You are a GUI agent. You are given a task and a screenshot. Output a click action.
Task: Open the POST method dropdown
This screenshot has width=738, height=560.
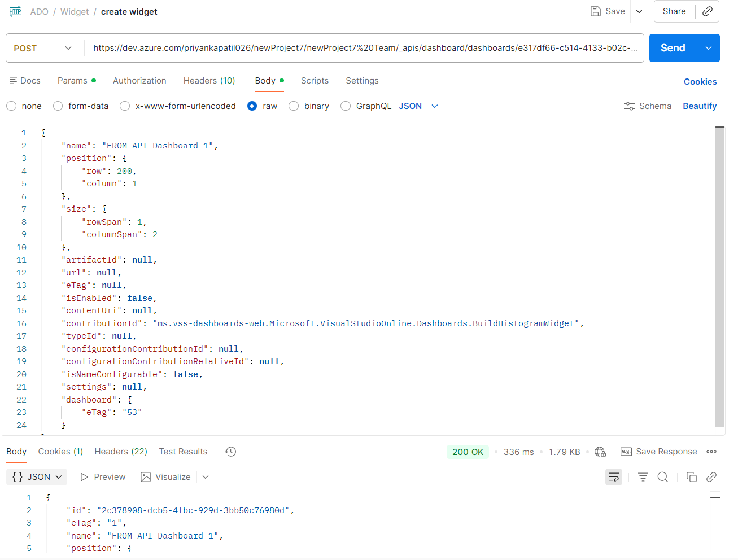[x=44, y=48]
